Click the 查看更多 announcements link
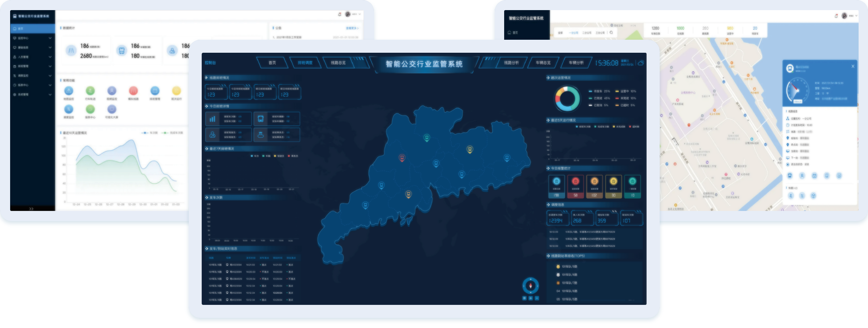This screenshot has height=328, width=868. tap(352, 28)
